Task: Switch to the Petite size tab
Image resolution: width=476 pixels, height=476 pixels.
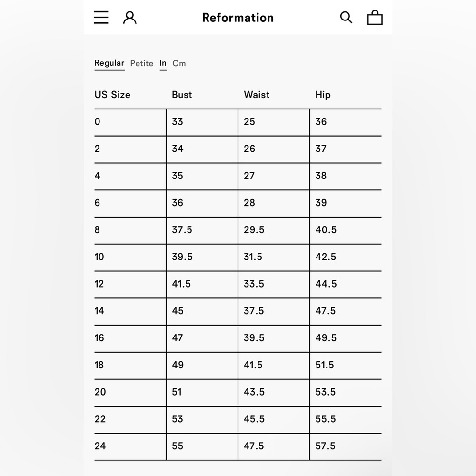Action: [142, 63]
